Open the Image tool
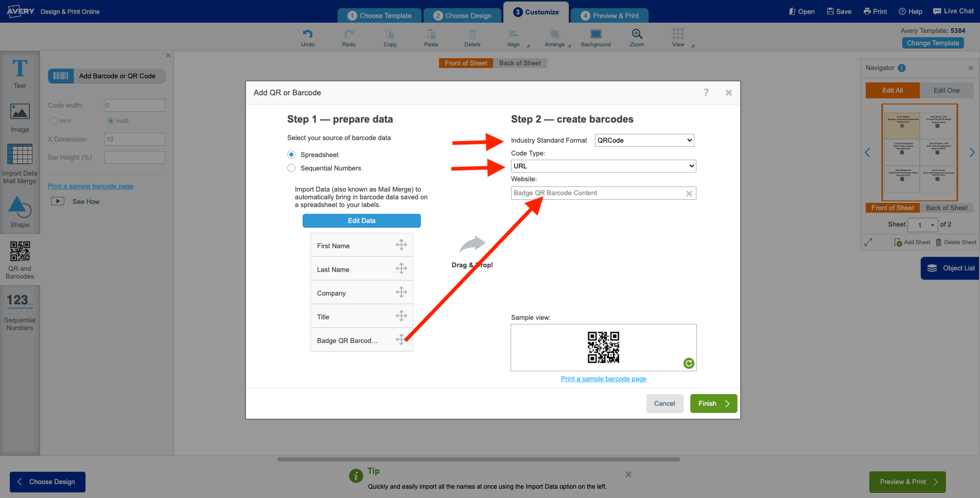Image resolution: width=980 pixels, height=498 pixels. [20, 118]
